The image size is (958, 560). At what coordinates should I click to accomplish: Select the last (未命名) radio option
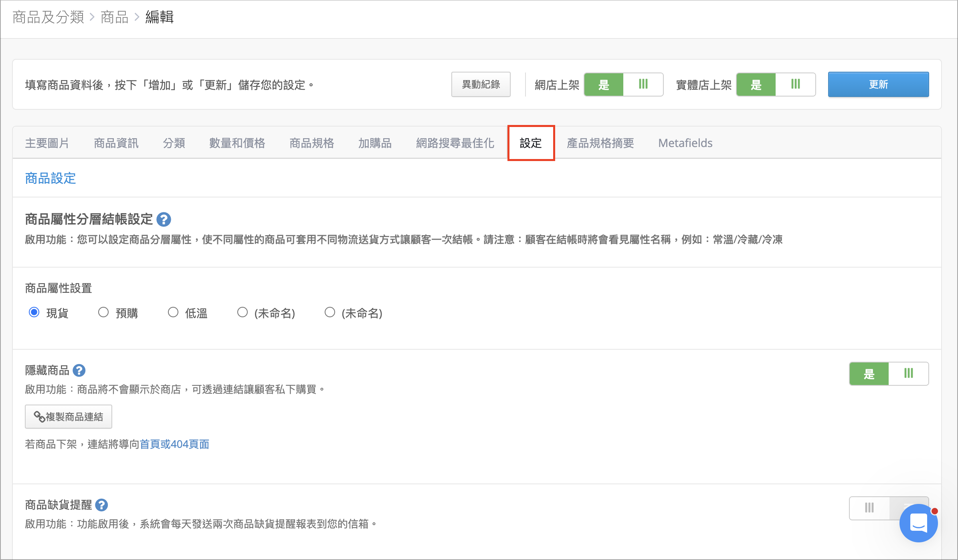tap(330, 312)
